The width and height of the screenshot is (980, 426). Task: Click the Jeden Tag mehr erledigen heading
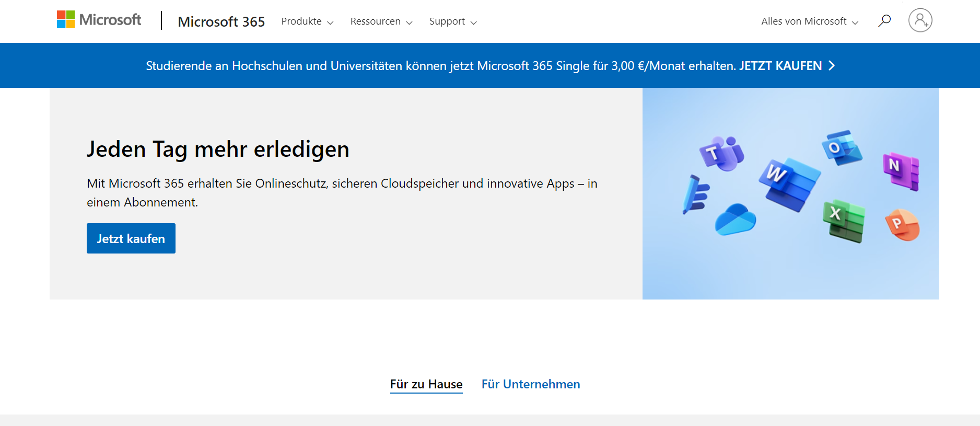pos(218,149)
